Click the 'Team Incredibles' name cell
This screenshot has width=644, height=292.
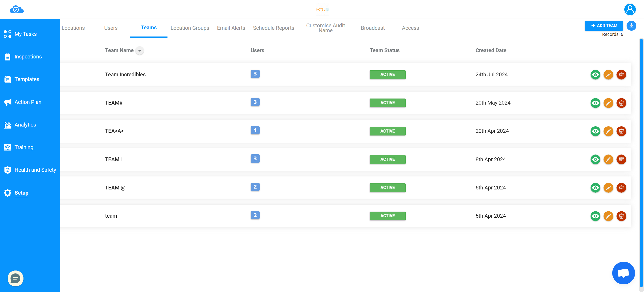[x=125, y=75]
